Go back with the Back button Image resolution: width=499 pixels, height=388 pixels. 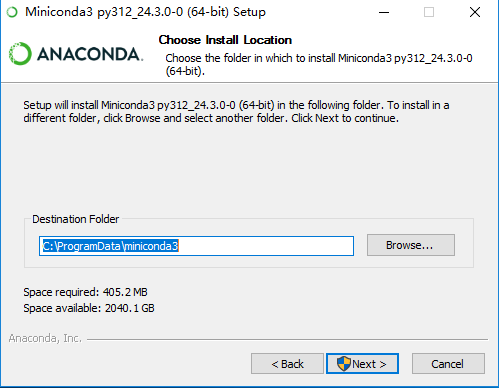click(x=287, y=364)
